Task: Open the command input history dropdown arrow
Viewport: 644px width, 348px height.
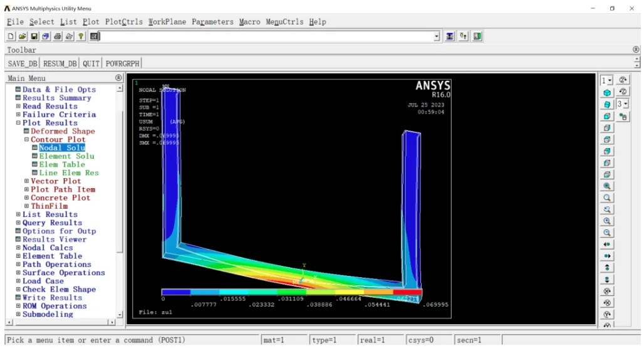Action: point(437,36)
